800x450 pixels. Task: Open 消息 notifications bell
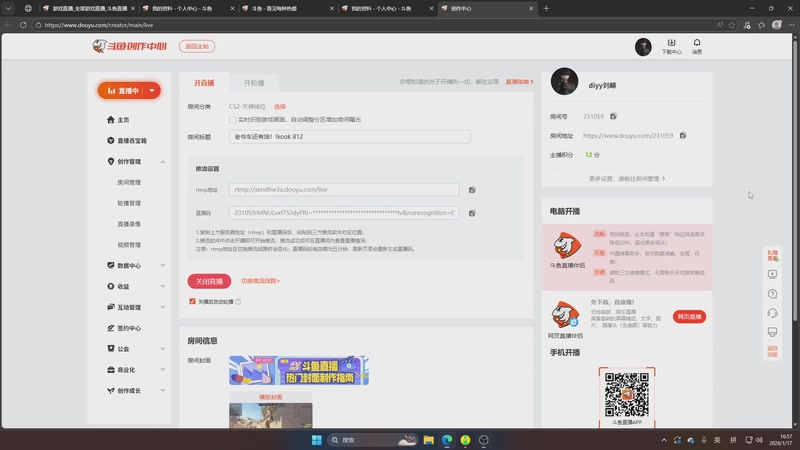(x=697, y=46)
